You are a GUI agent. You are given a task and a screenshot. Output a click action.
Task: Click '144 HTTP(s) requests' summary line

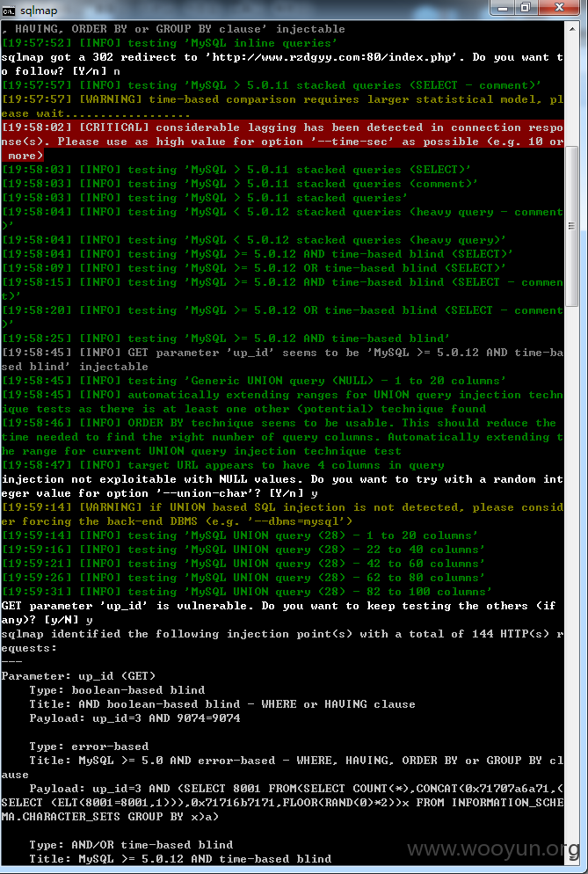(x=282, y=640)
